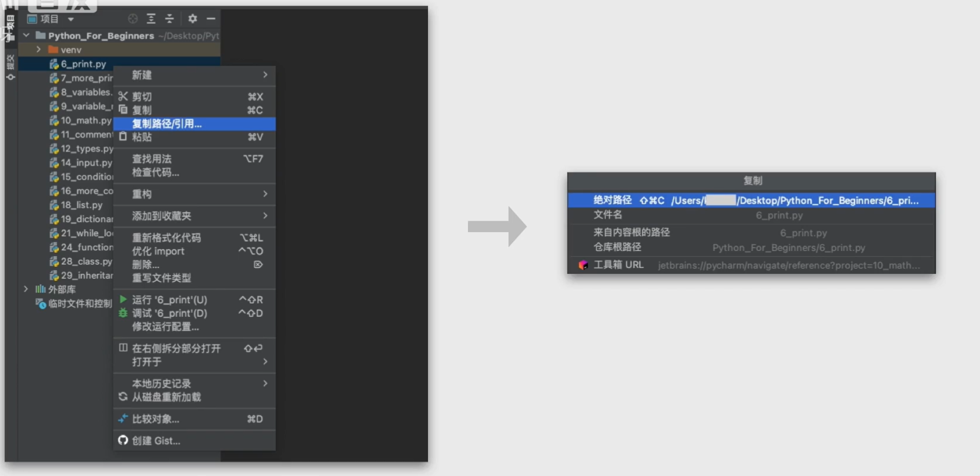Choose 粘贴 from context menu

coord(194,137)
